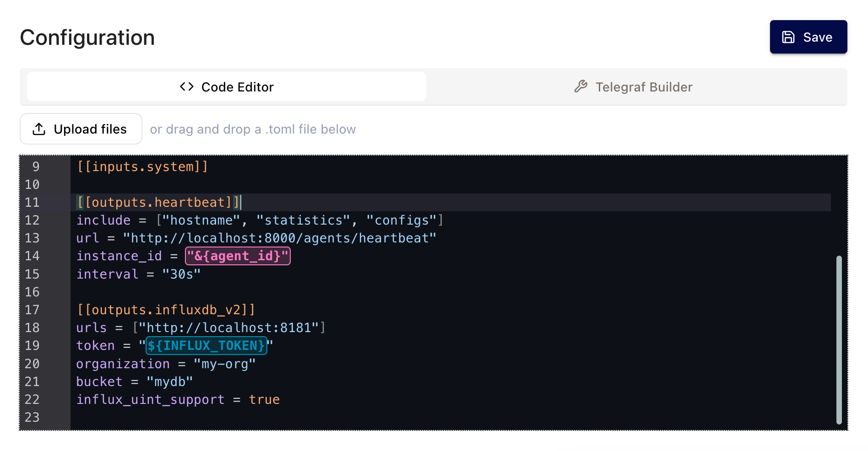Click the "my-org" organization value
Image resolution: width=868 pixels, height=451 pixels.
(224, 364)
